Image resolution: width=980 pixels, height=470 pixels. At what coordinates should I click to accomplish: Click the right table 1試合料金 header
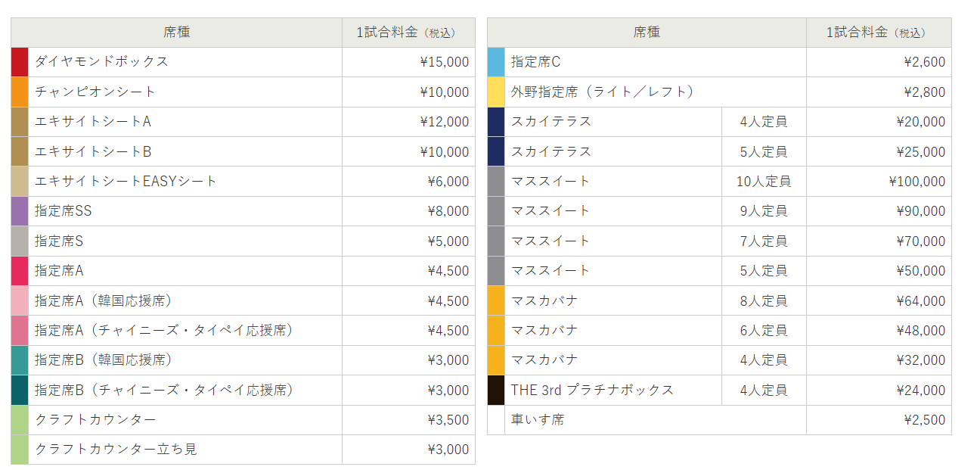[876, 33]
